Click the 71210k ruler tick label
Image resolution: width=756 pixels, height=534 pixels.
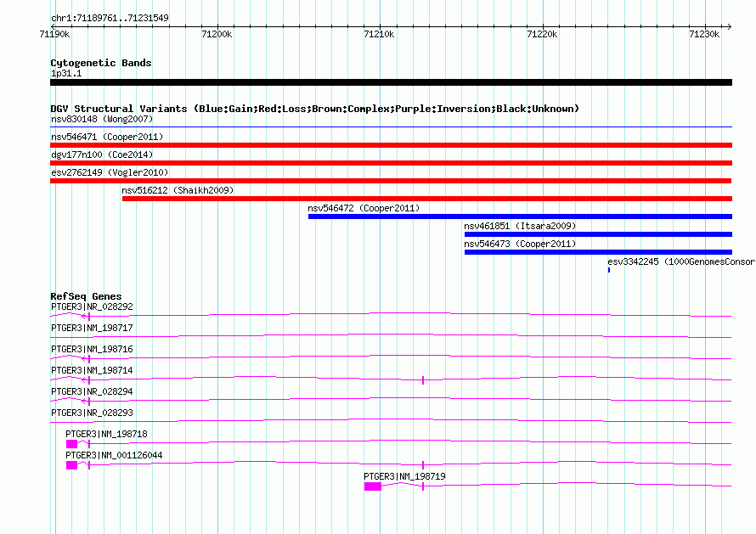pyautogui.click(x=379, y=34)
